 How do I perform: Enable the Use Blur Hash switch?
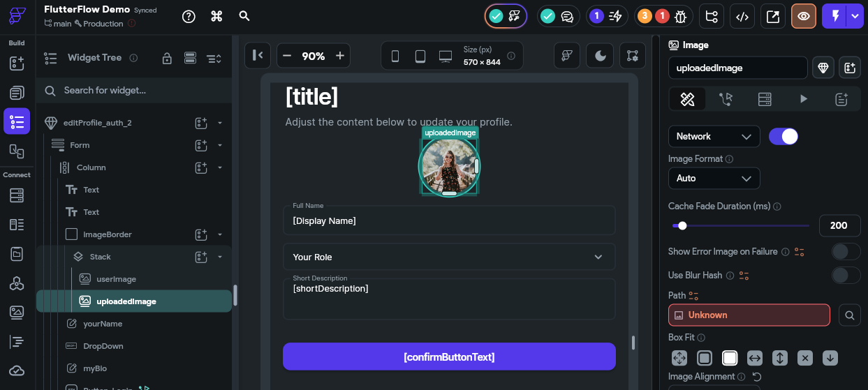pyautogui.click(x=846, y=275)
